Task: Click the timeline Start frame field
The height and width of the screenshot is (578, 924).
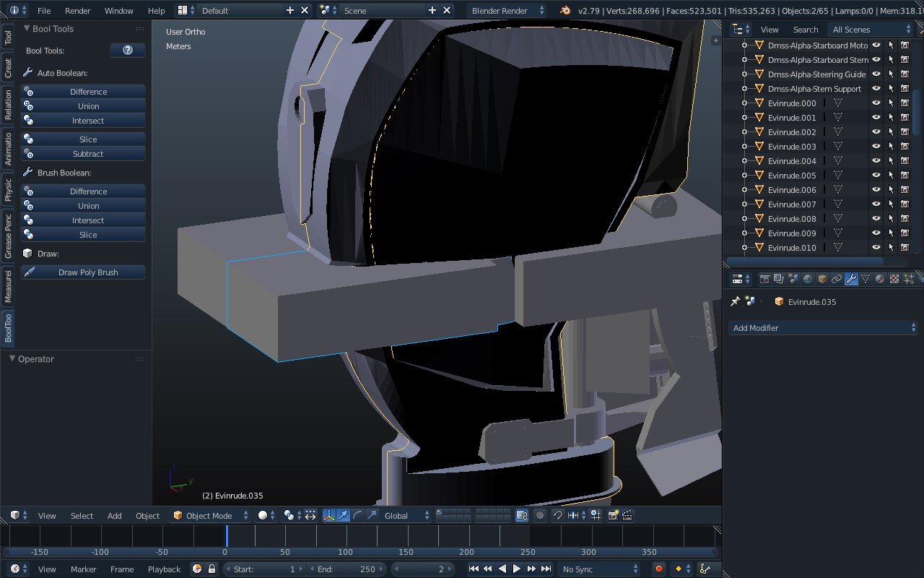Action: 265,569
